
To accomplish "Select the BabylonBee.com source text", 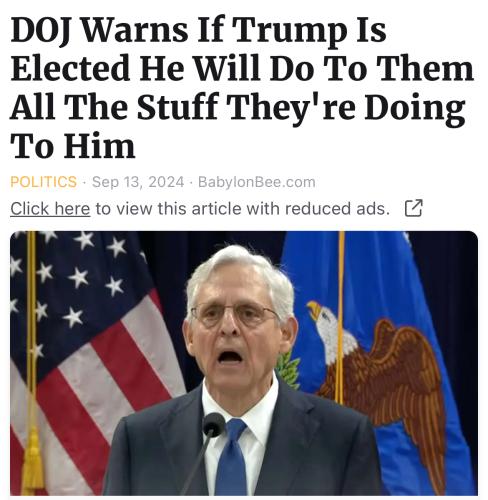I will pyautogui.click(x=257, y=182).
